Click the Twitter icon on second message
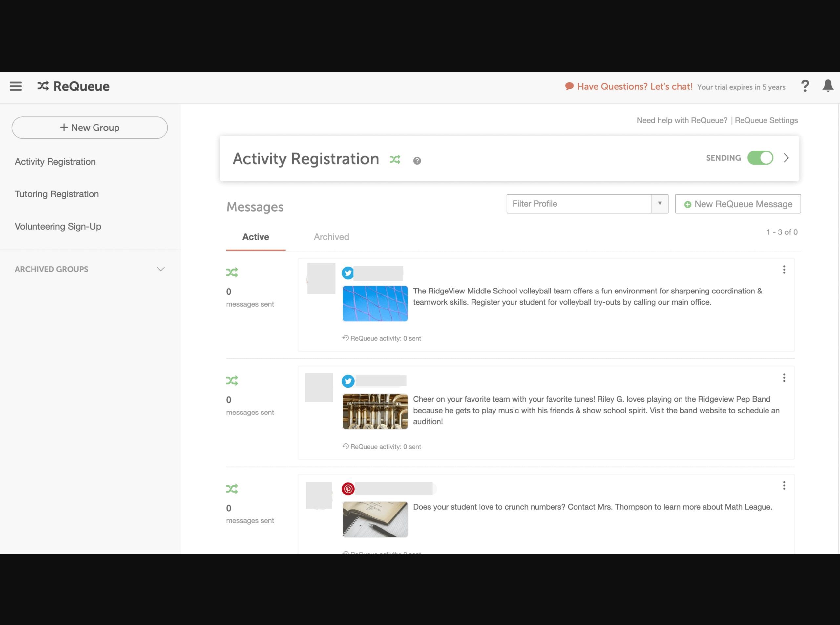Screen dimensions: 840x625 coord(348,380)
